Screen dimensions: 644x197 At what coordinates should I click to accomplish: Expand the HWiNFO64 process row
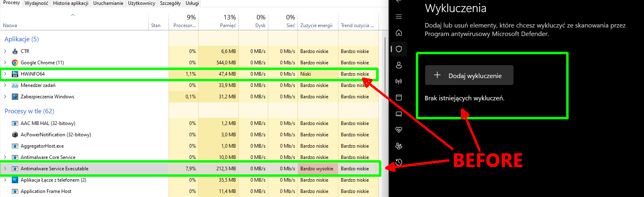5,74
